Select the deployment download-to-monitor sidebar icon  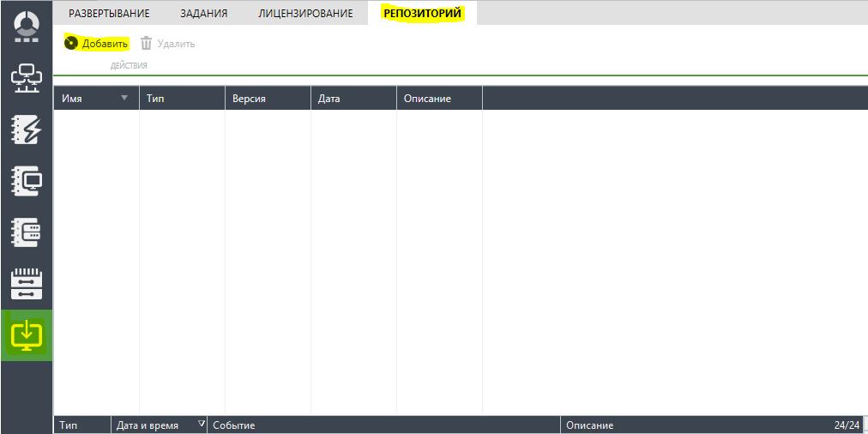point(27,335)
